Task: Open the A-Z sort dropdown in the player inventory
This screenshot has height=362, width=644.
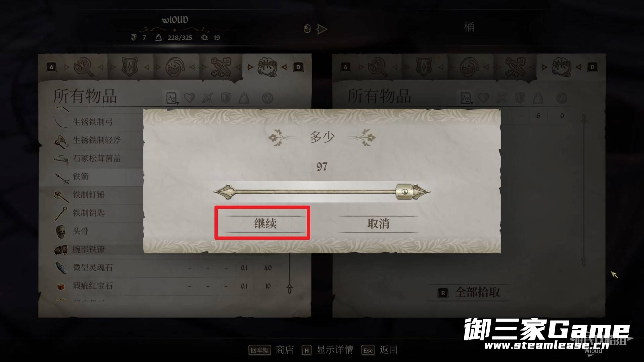Action: click(x=172, y=98)
